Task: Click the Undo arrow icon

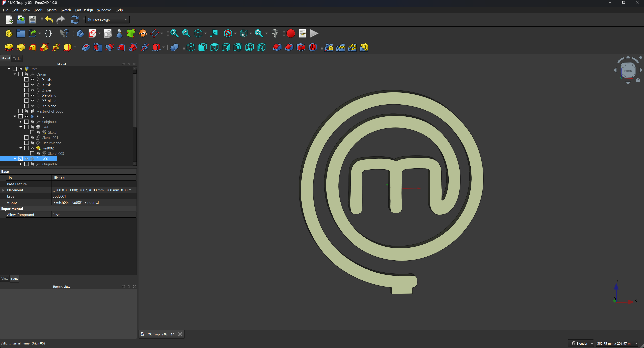Action: pyautogui.click(x=49, y=19)
